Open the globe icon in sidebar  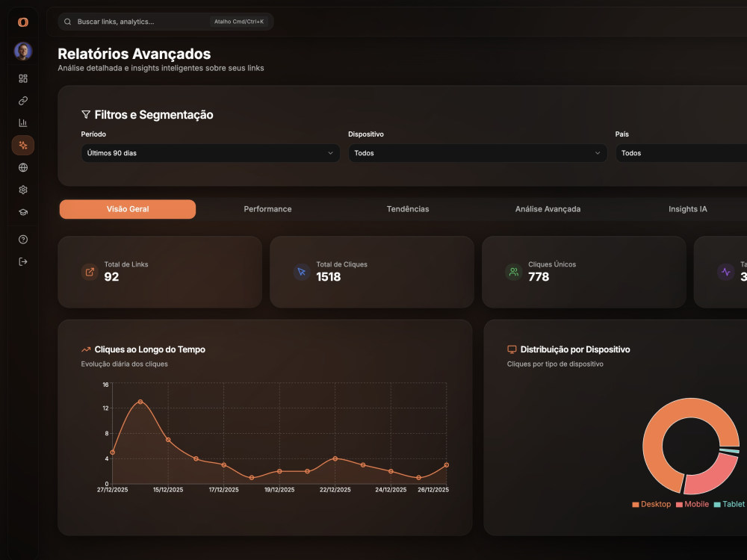tap(23, 167)
